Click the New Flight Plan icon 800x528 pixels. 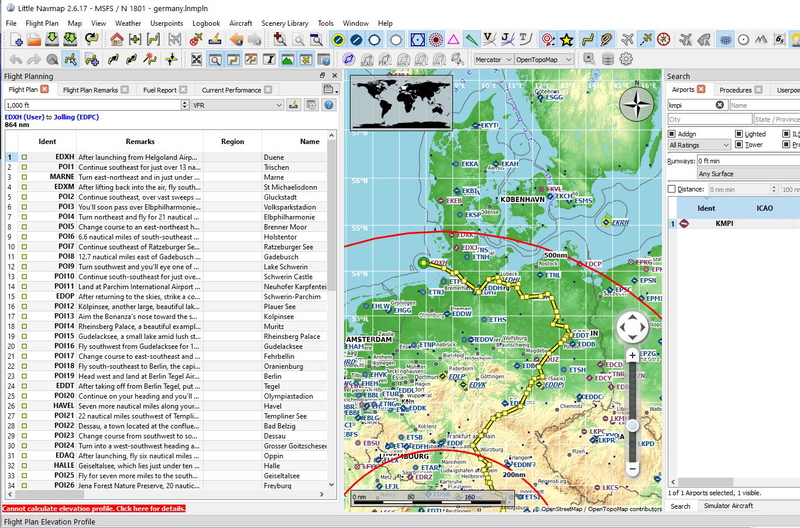pyautogui.click(x=16, y=39)
